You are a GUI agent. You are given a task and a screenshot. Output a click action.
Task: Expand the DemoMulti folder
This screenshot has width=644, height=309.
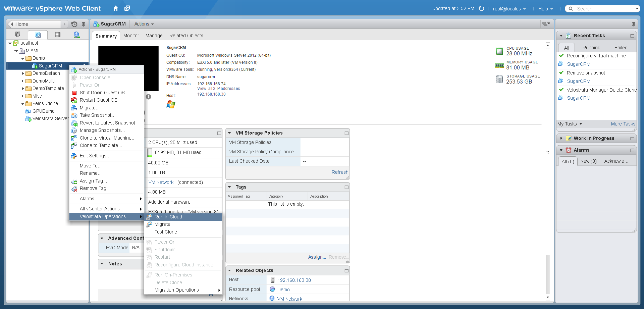[22, 81]
